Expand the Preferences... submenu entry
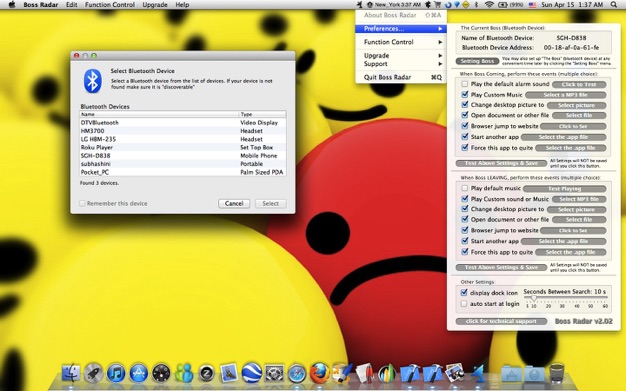The image size is (626, 391). click(x=401, y=29)
